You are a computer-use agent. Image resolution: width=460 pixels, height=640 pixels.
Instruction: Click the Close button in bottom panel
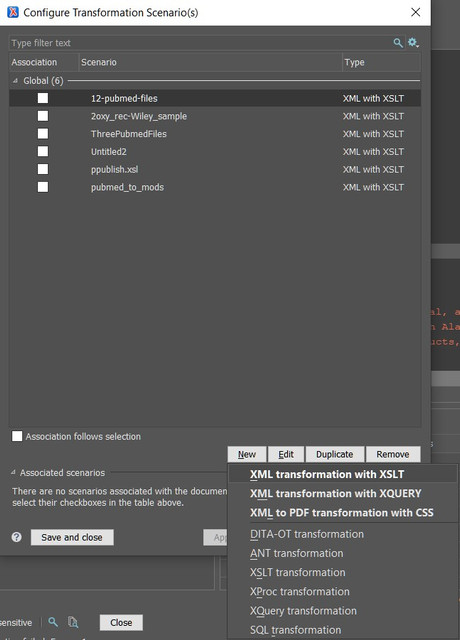(x=121, y=622)
